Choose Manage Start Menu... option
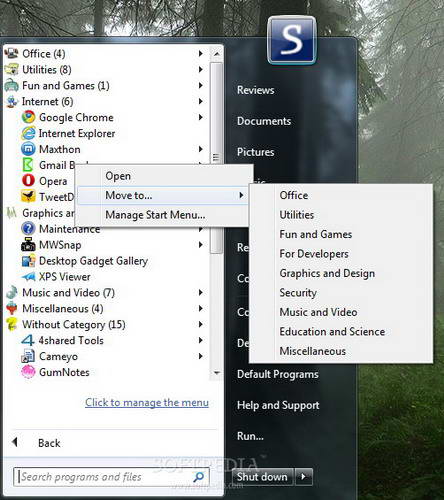The height and width of the screenshot is (500, 444). point(163,215)
